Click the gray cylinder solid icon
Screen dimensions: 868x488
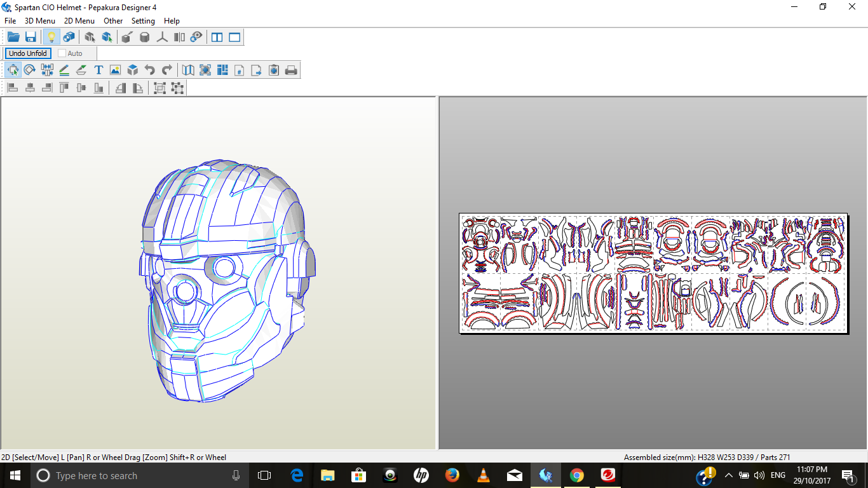click(144, 37)
